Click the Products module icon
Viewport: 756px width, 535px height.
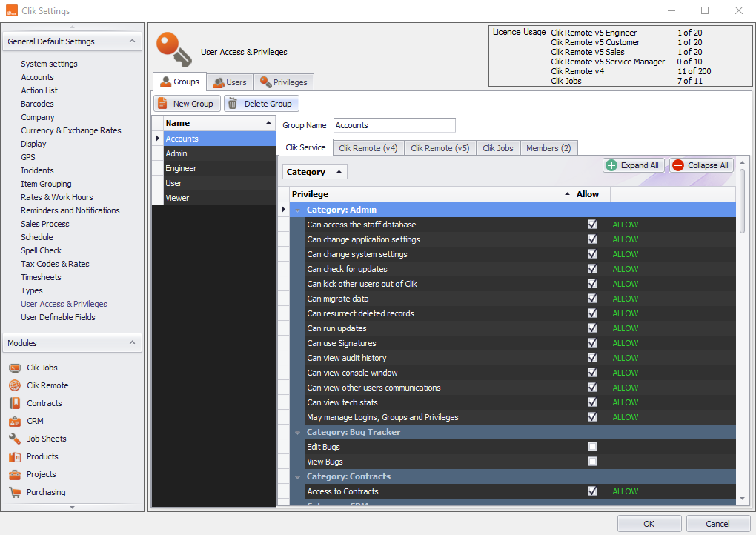(15, 457)
